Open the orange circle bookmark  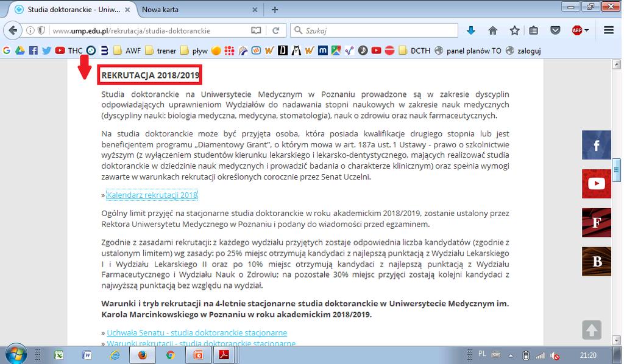[x=216, y=51]
